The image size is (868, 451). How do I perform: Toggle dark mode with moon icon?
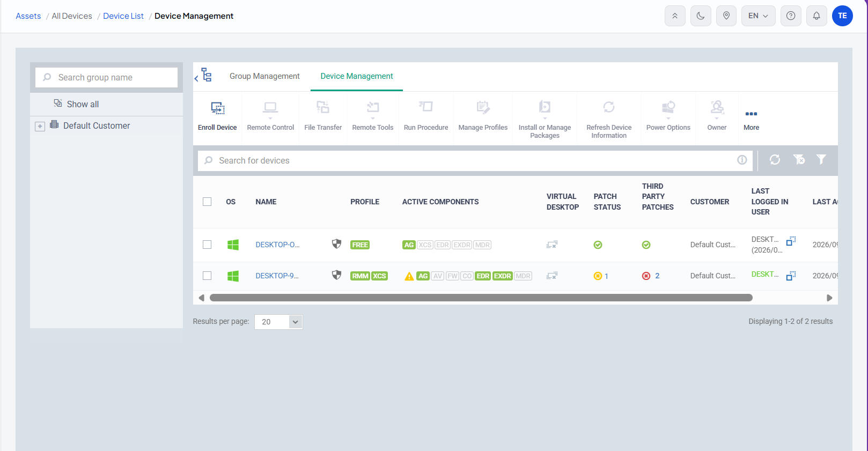(701, 16)
